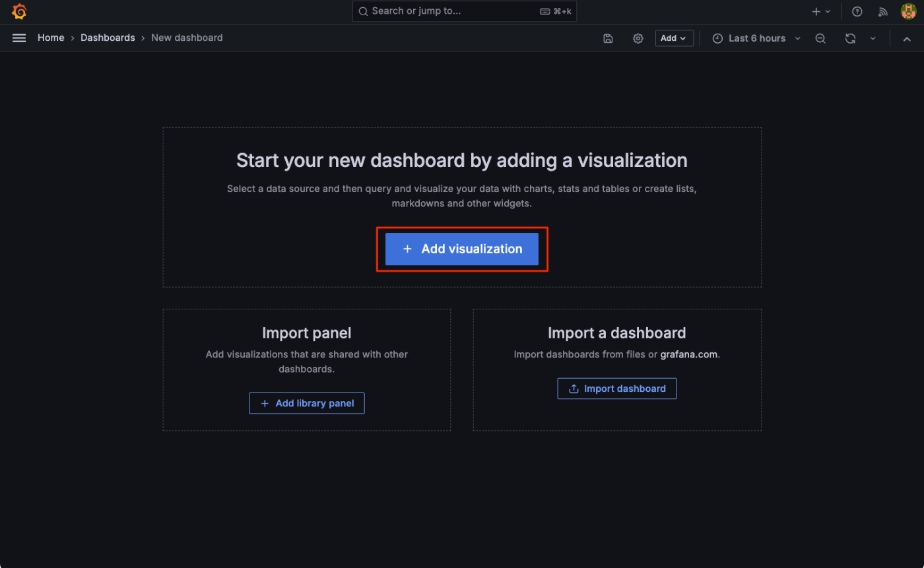This screenshot has width=924, height=568.
Task: Click the user profile avatar
Action: (908, 11)
